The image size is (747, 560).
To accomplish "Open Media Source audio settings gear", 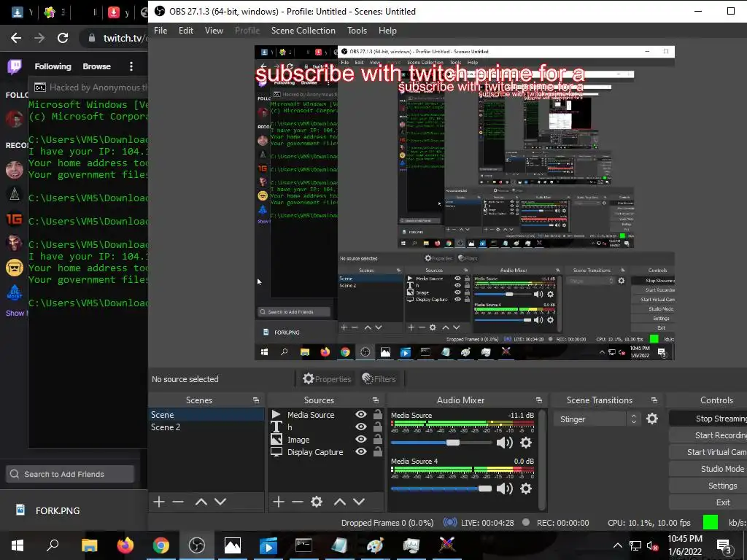I will [526, 443].
